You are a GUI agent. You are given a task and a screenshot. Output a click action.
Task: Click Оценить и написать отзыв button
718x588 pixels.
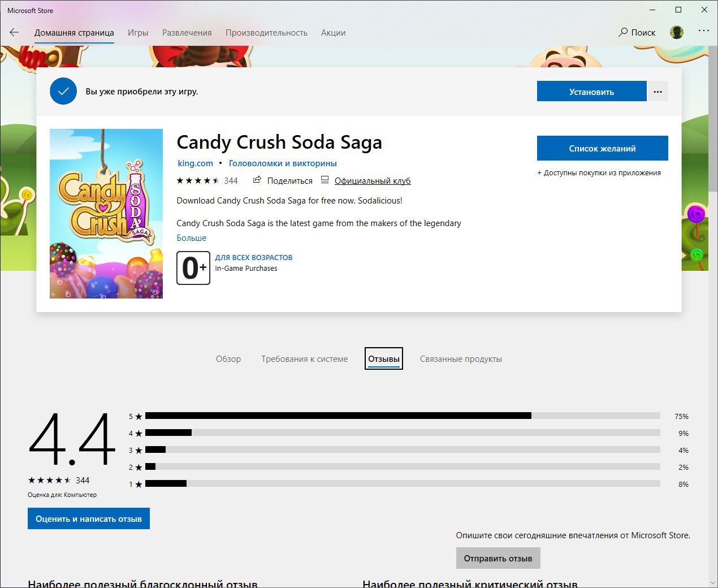89,518
